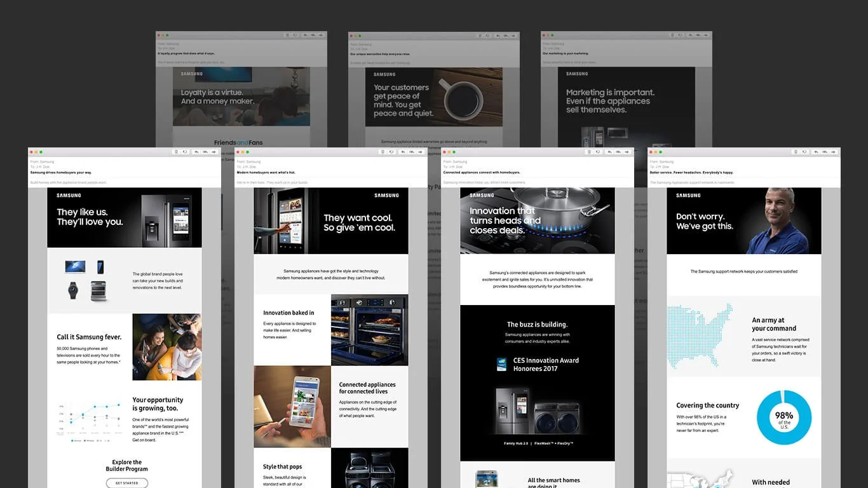Image resolution: width=868 pixels, height=488 pixels.
Task: Click the hand holding smartphone photo
Action: [x=292, y=407]
